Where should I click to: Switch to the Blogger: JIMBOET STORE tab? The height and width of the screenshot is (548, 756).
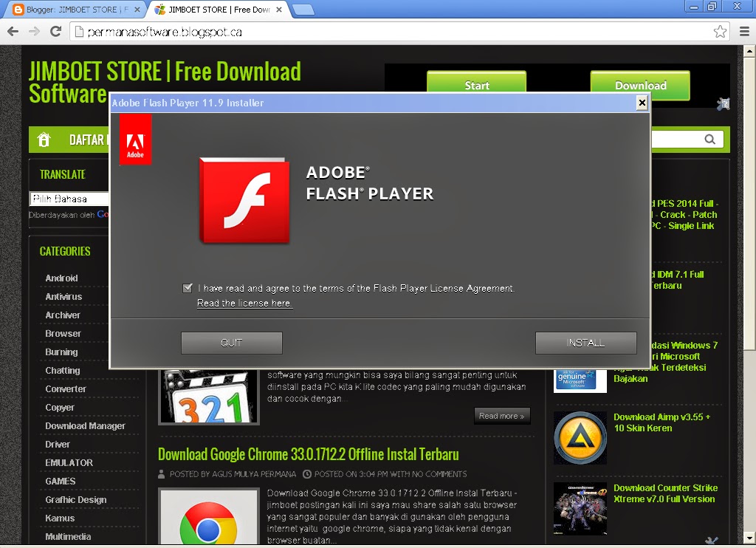(72, 10)
